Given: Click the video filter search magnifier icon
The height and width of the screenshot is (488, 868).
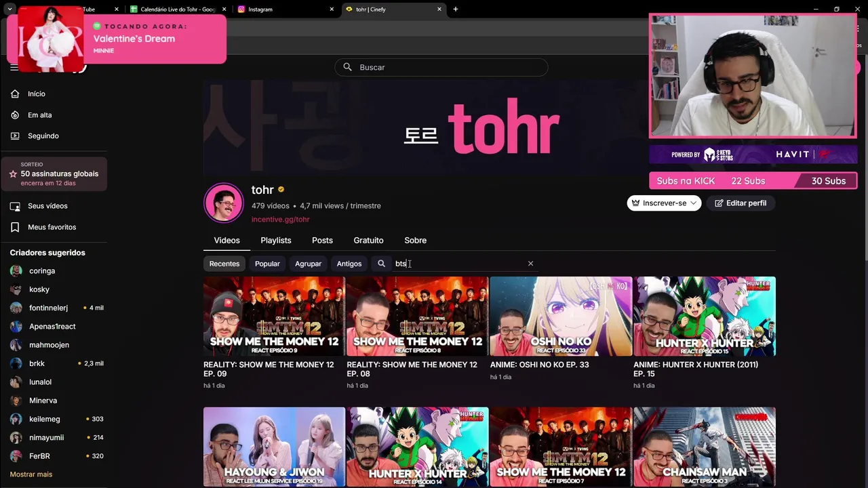Looking at the screenshot, I should (381, 264).
